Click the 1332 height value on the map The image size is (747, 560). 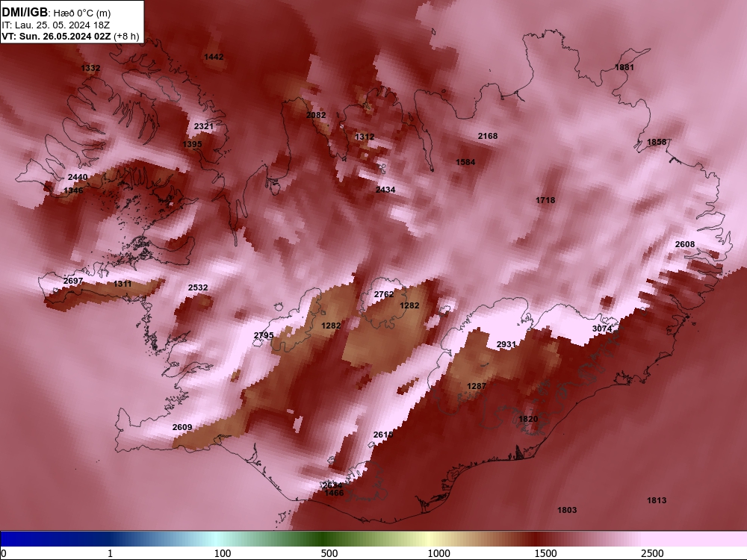coord(90,68)
